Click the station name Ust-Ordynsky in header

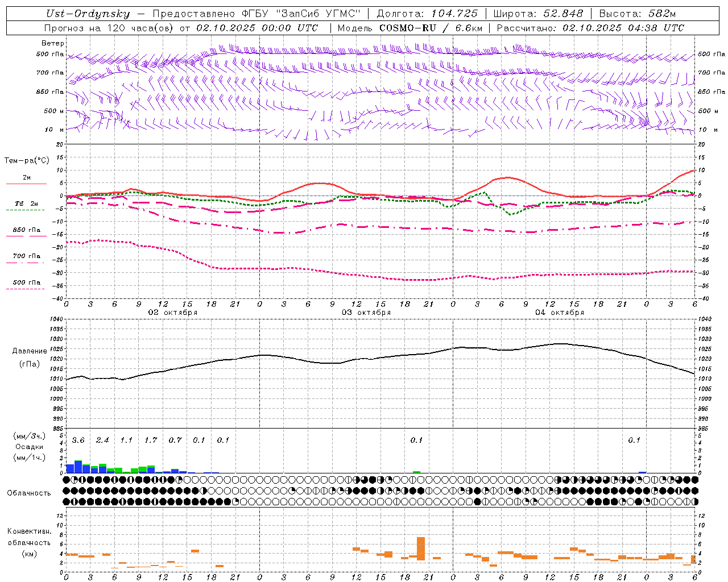tap(88, 14)
